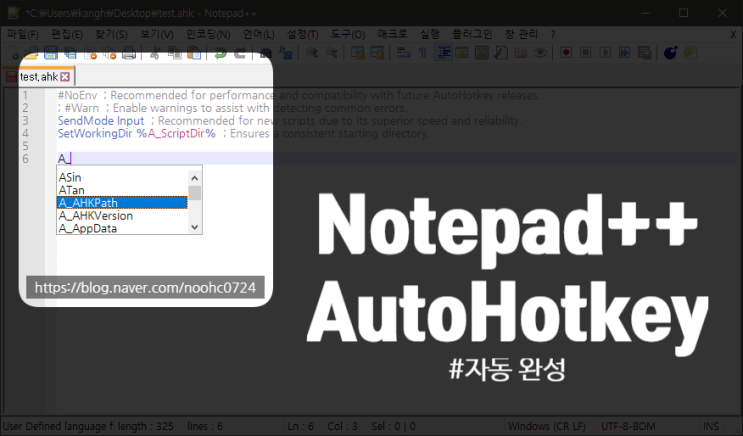Viewport: 743px width, 436px height.
Task: Open the Document Map icon
Action: 482,53
